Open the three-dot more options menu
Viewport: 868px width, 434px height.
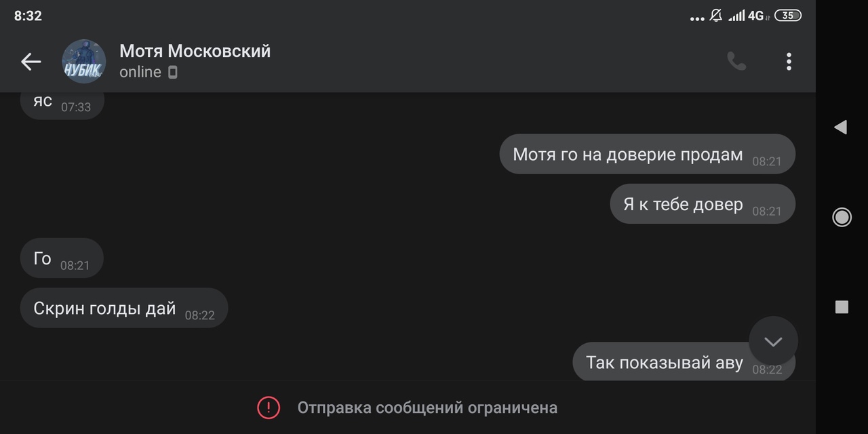coord(789,62)
